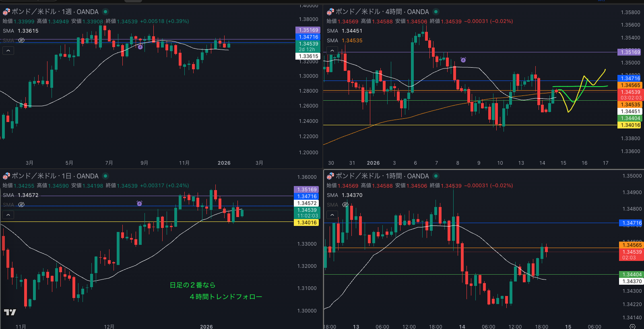Open the TradingView logo in the daily chart
This screenshot has height=329, width=644.
click(x=10, y=312)
